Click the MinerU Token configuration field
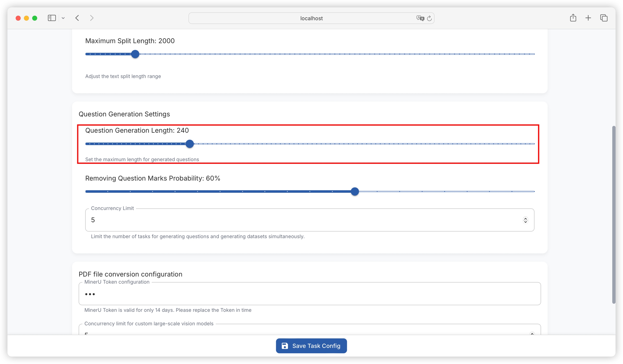623x364 pixels. pos(310,294)
